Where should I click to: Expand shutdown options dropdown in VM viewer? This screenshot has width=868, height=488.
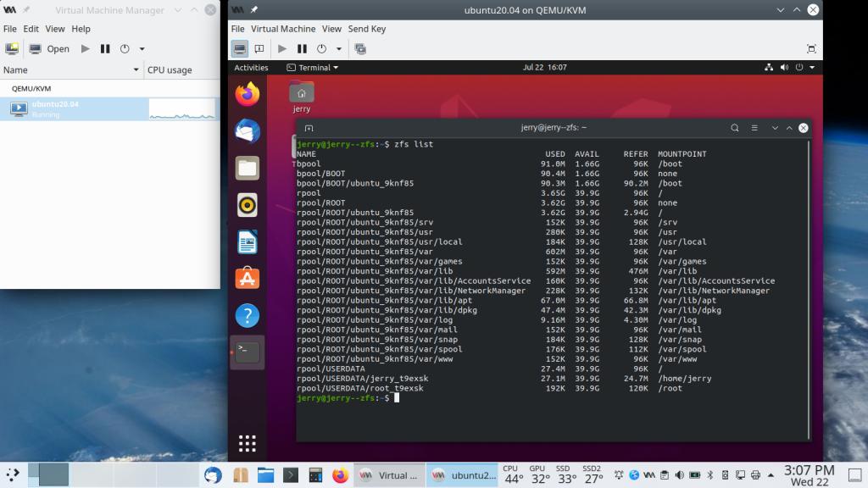pos(339,49)
